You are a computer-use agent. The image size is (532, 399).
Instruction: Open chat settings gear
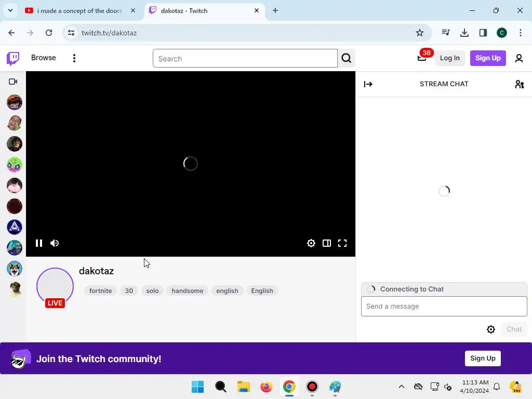[x=490, y=329]
